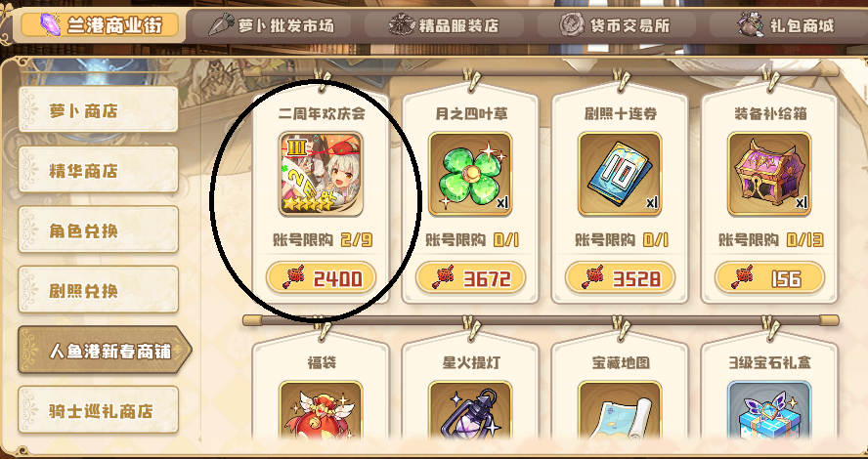
Task: Purchase the clover for 3672
Action: click(x=470, y=277)
